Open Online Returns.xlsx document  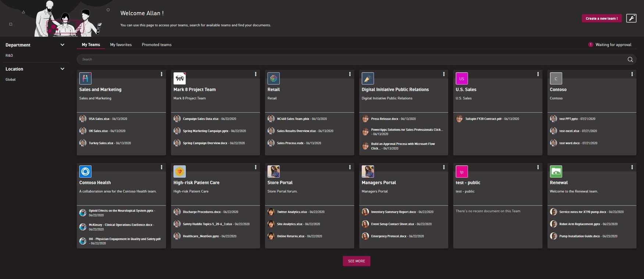(x=291, y=236)
